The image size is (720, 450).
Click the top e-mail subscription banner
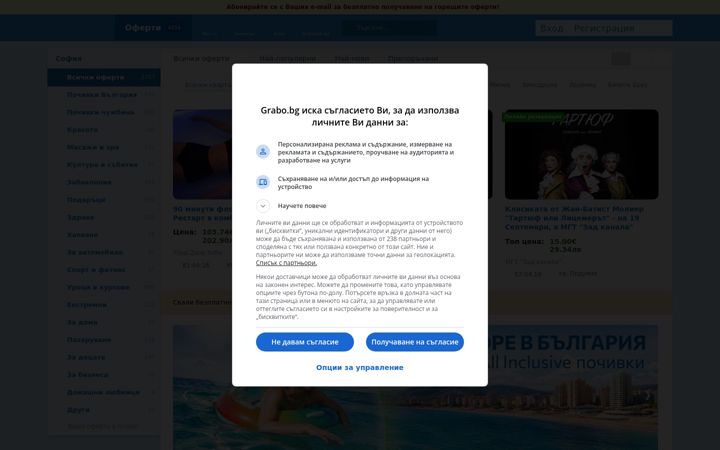(362, 6)
